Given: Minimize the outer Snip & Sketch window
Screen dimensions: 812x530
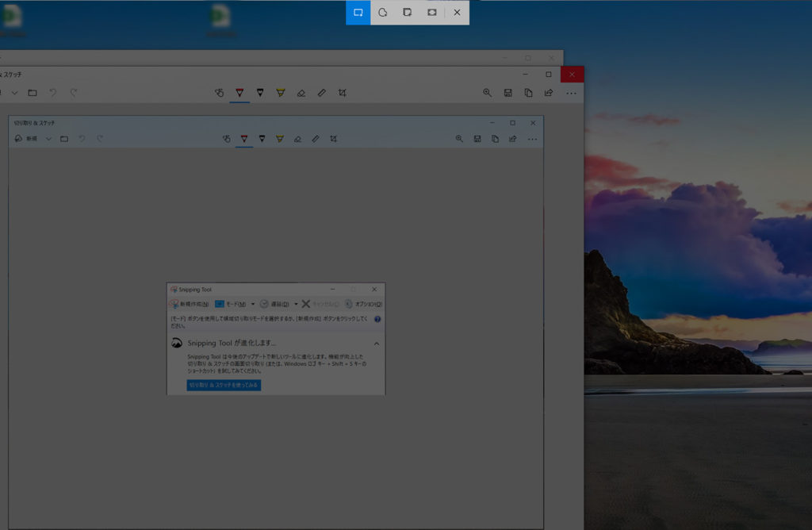Looking at the screenshot, I should coord(525,75).
